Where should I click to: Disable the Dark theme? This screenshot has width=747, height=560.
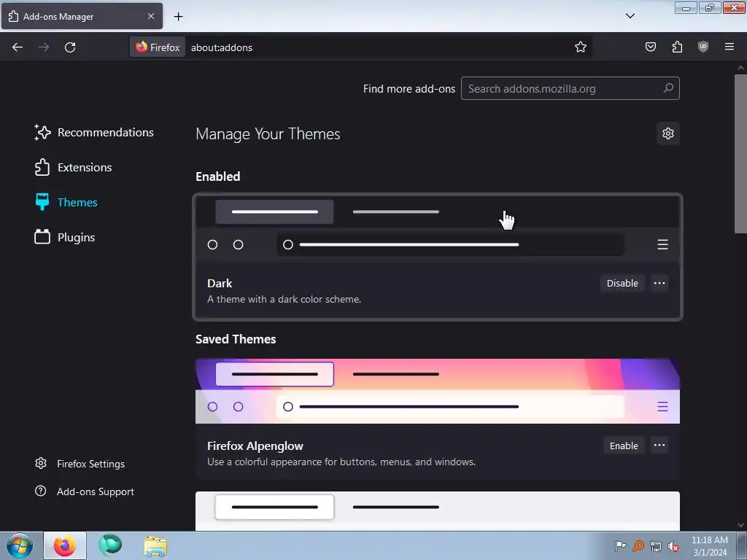[x=622, y=284]
